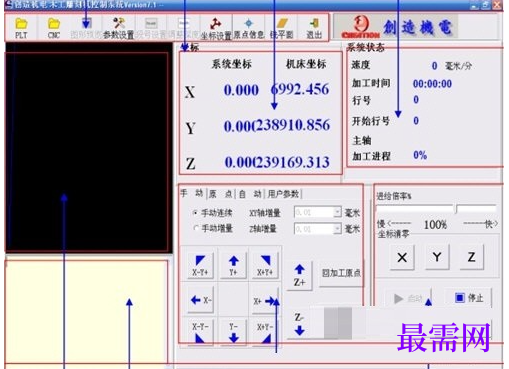Switch to the 用户参数 user parameters tab

point(283,194)
